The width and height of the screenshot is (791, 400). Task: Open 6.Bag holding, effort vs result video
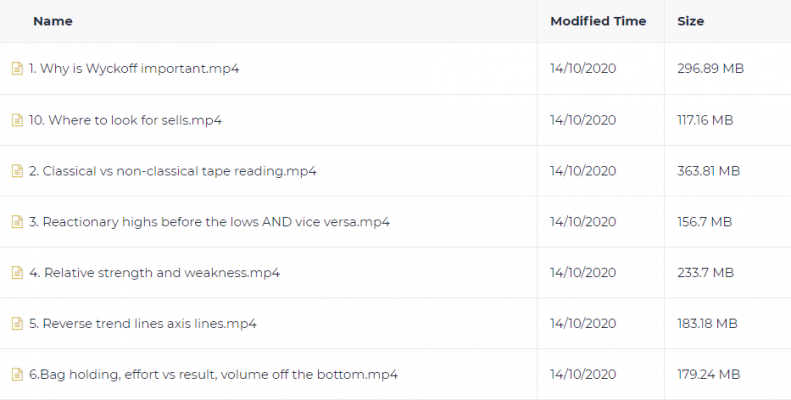click(x=213, y=375)
